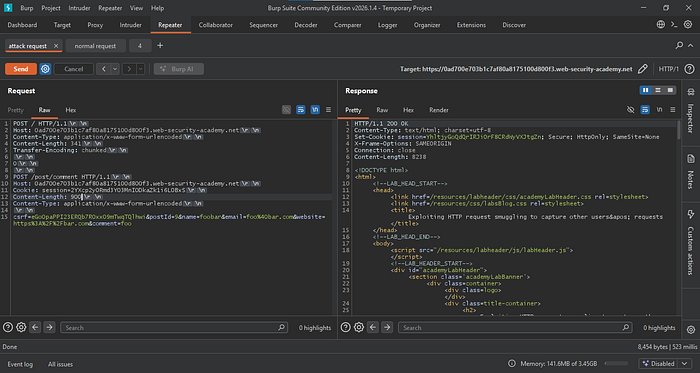
Task: Toggle non-printable characters in request editor
Action: click(315, 110)
